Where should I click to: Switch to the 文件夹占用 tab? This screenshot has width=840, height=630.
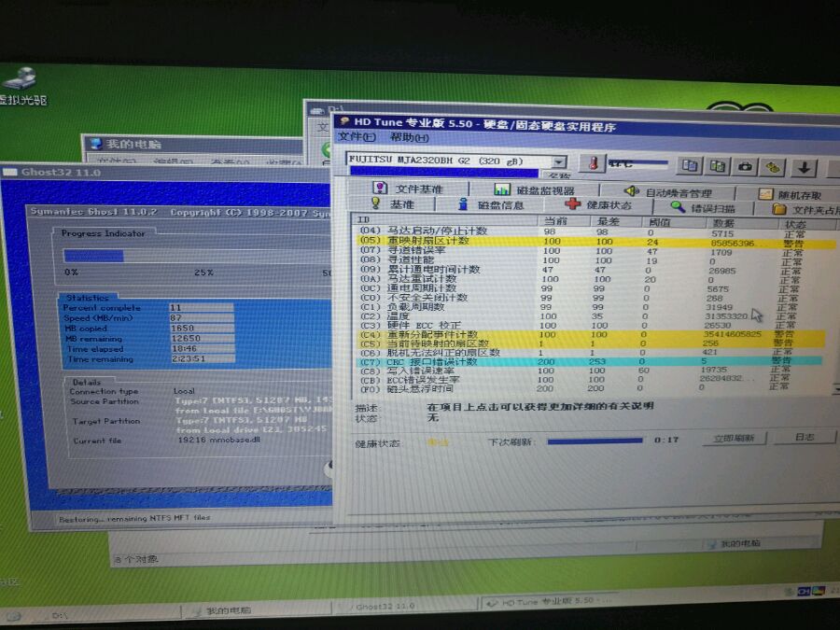pos(797,210)
